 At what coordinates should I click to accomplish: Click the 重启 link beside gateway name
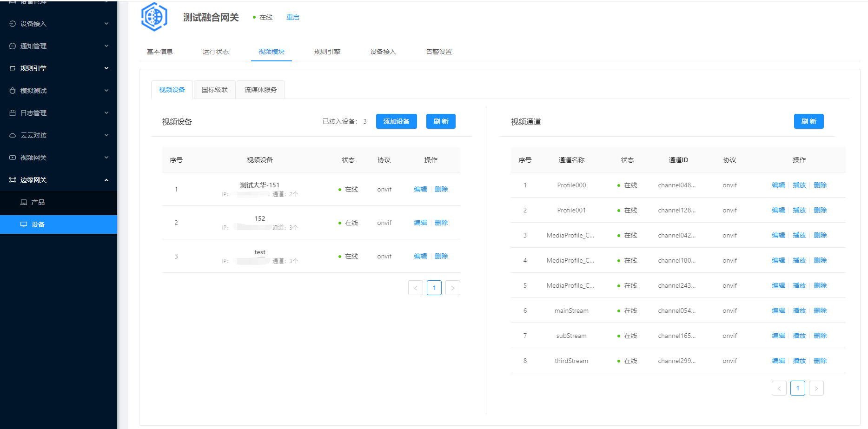coord(292,17)
